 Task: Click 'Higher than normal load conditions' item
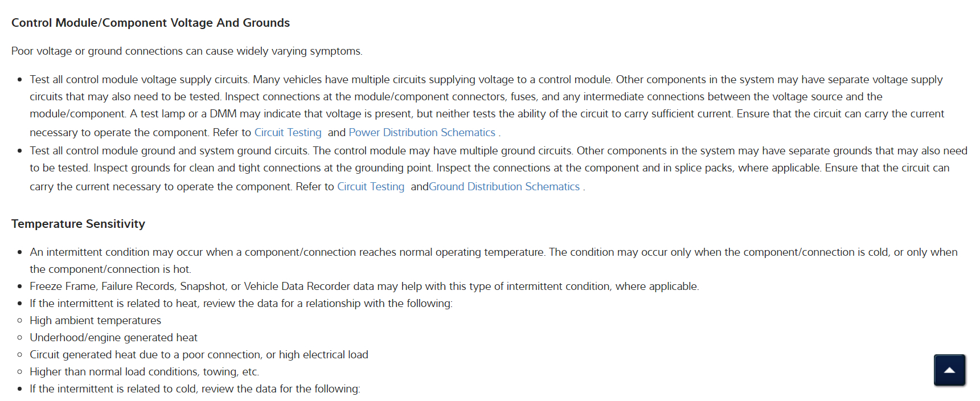pos(144,372)
